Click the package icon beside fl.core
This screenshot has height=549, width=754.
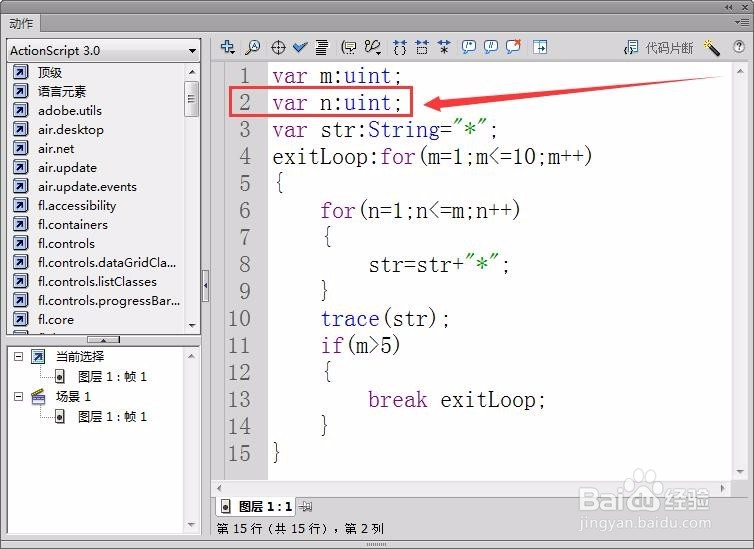(x=21, y=319)
